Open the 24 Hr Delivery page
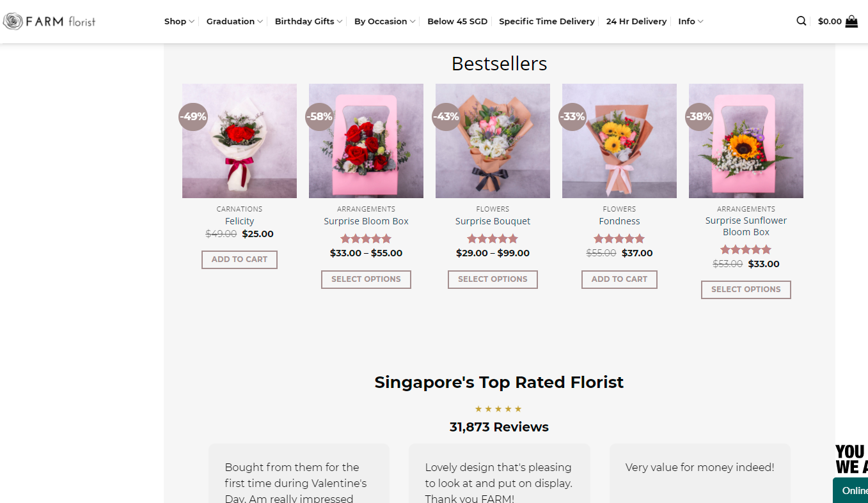This screenshot has height=503, width=868. (636, 21)
